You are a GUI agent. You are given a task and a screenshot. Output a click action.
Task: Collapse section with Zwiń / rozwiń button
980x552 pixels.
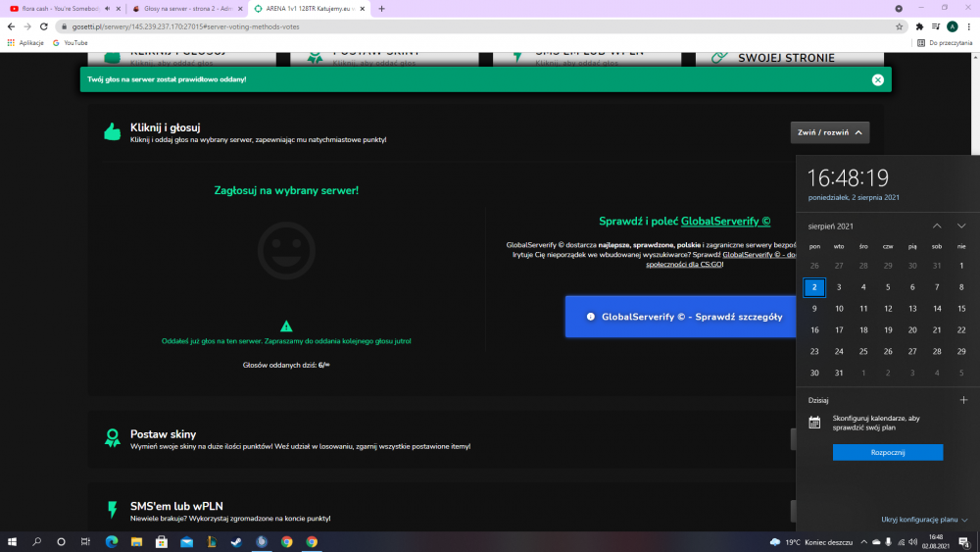[x=829, y=132]
